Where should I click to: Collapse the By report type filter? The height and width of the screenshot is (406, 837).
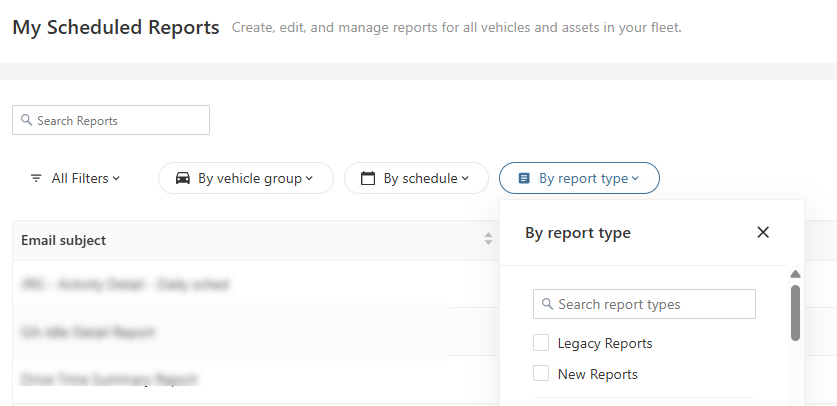pos(579,178)
